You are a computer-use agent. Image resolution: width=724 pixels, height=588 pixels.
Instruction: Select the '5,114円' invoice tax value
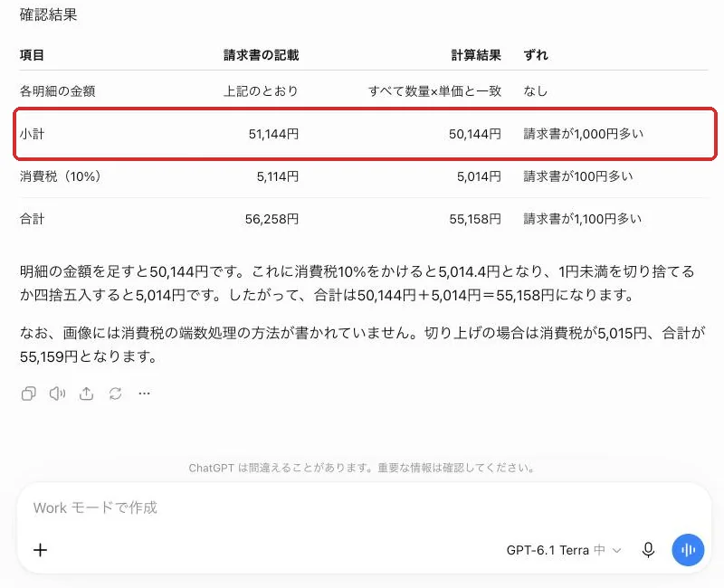pos(278,176)
